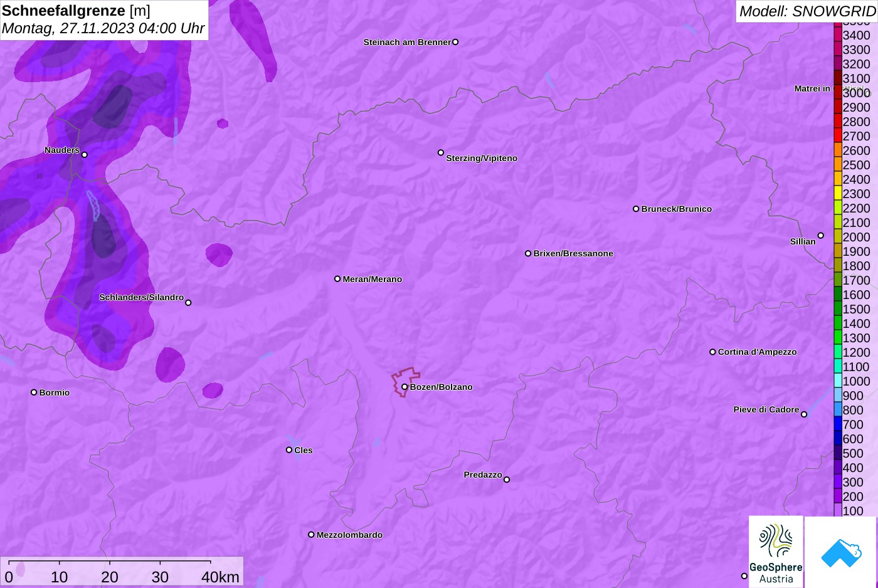Image resolution: width=878 pixels, height=588 pixels.
Task: Pick the yellow 2300 m legend swatch
Action: 837,194
